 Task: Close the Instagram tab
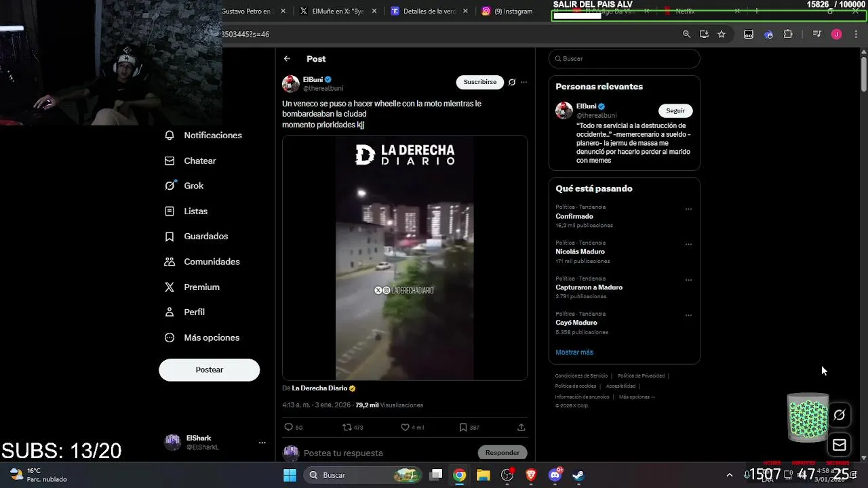click(556, 12)
